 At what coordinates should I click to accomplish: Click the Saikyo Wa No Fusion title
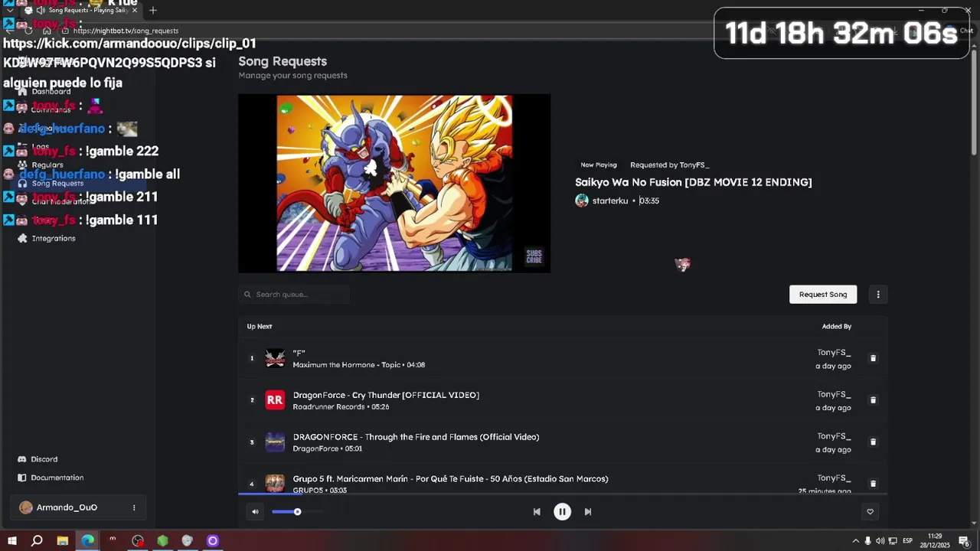(x=694, y=182)
